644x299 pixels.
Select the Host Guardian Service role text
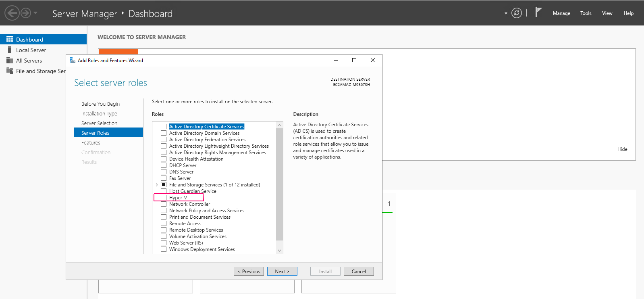click(x=193, y=191)
